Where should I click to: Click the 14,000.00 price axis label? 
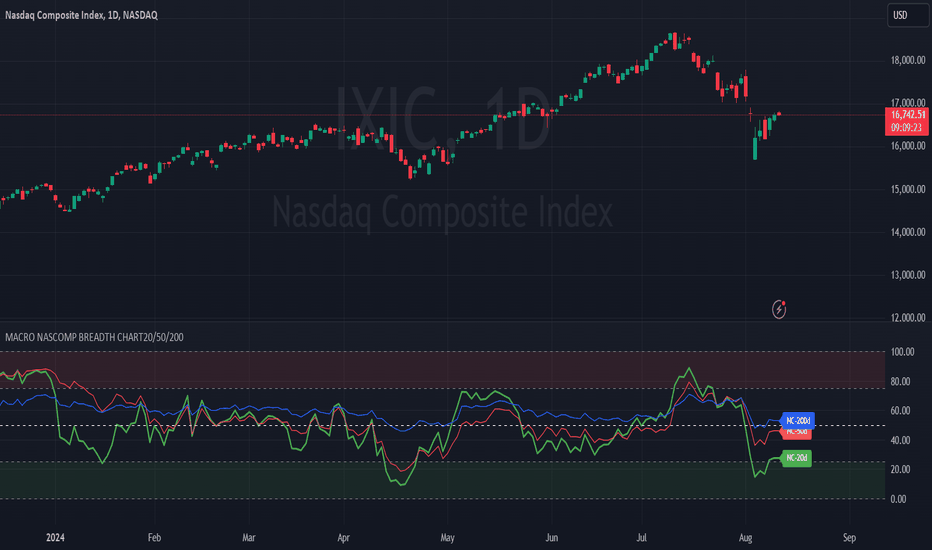908,232
